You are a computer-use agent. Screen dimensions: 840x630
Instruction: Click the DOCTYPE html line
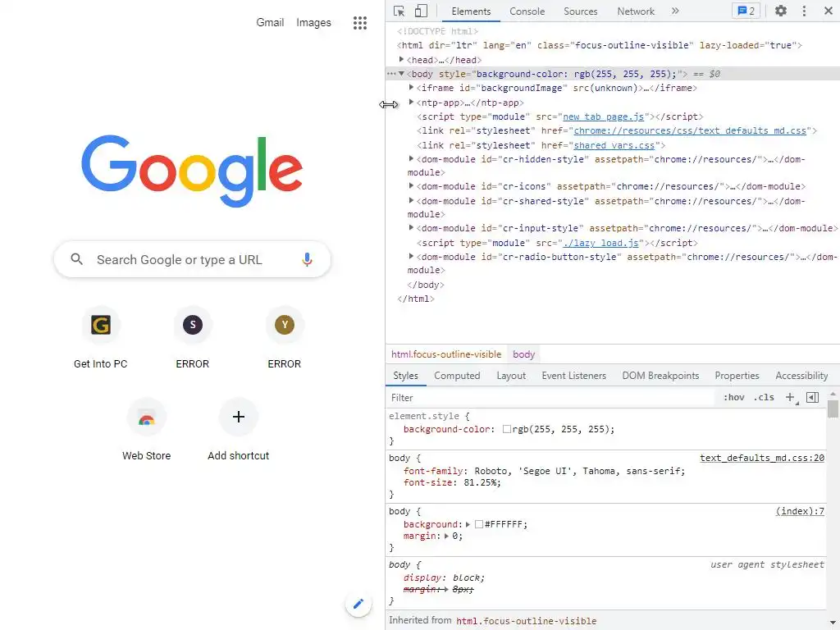438,31
